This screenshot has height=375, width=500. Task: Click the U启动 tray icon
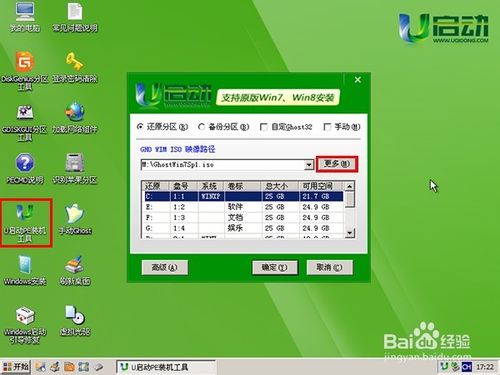444,367
